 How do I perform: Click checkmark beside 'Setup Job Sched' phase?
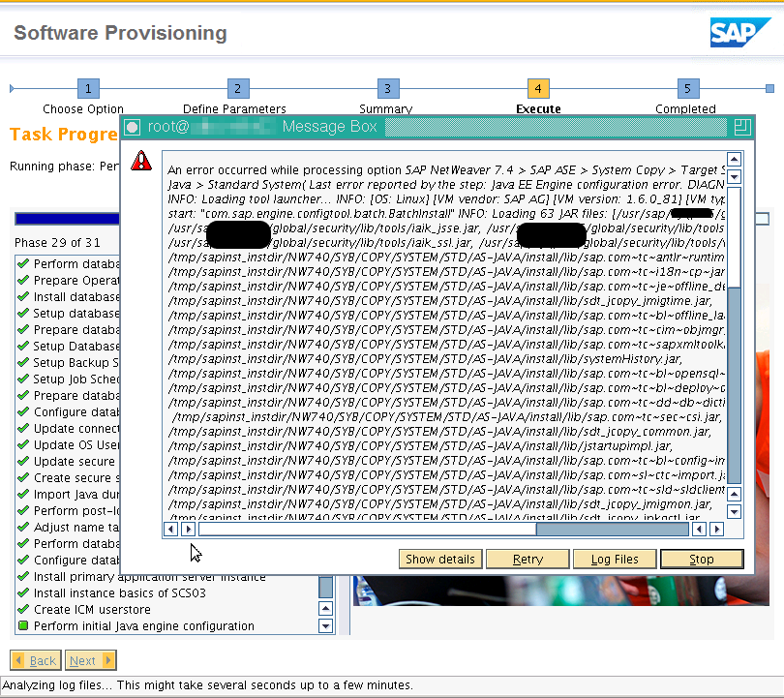point(23,379)
